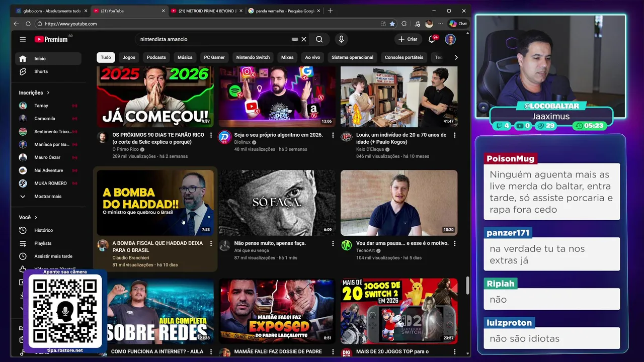
Task: Open the browser three-dot settings menu
Action: point(440,24)
